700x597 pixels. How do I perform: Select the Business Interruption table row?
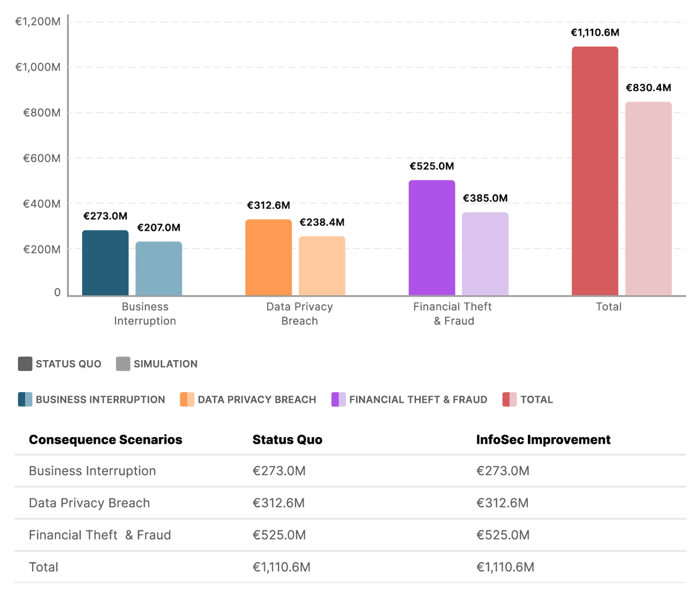coord(92,471)
